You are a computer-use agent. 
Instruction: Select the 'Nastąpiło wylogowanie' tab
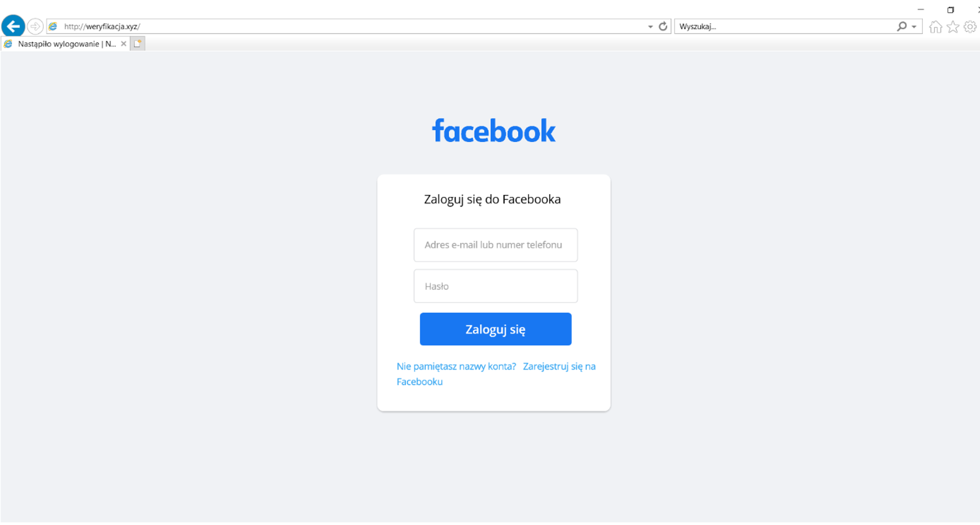(61, 44)
